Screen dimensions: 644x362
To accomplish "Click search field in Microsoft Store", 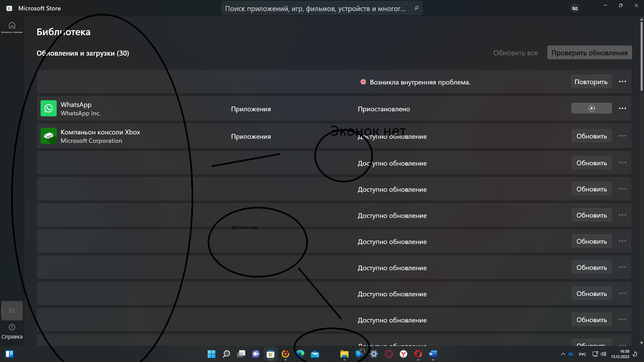I will [322, 8].
